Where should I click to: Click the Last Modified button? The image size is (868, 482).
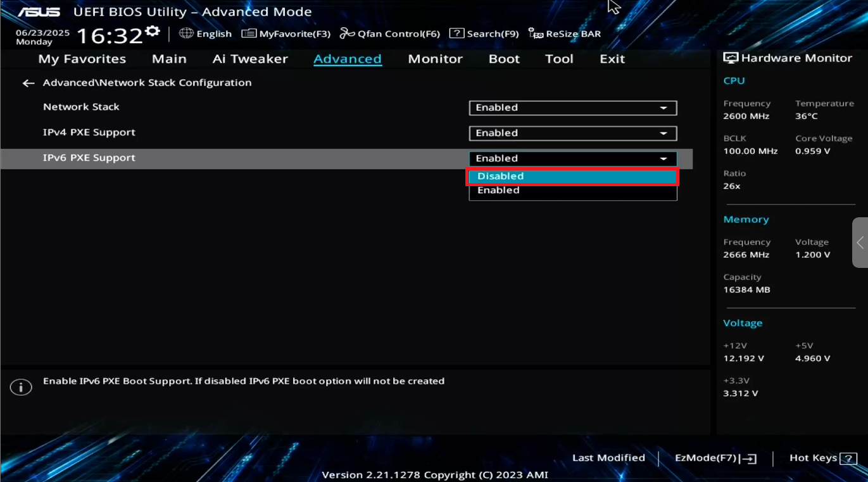pos(608,458)
